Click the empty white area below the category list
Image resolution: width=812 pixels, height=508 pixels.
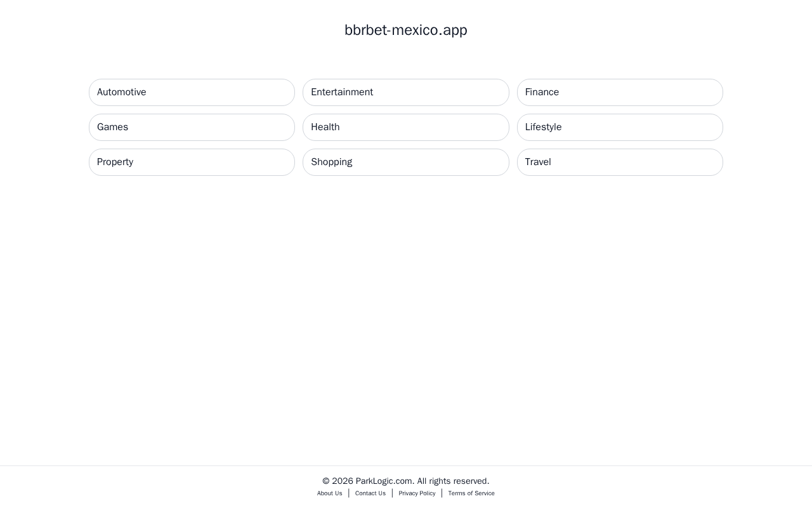406,317
